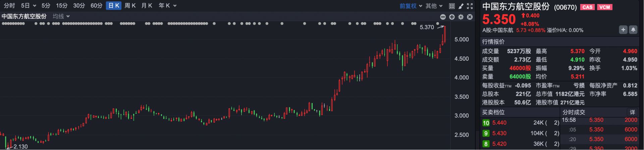Open the 前复权 adjustment dropdown

pos(411,6)
